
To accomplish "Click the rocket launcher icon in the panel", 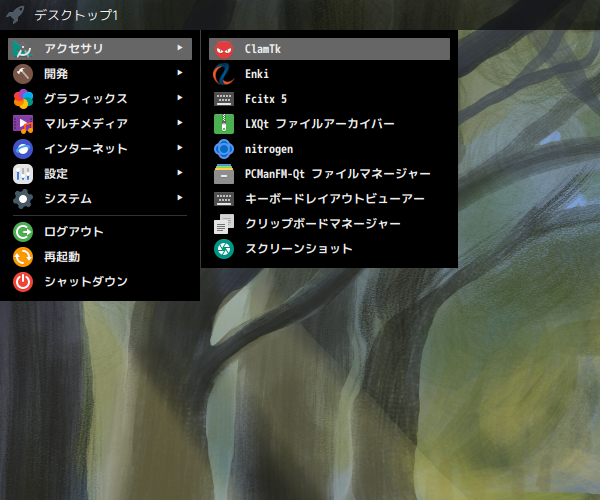I will (x=15, y=15).
